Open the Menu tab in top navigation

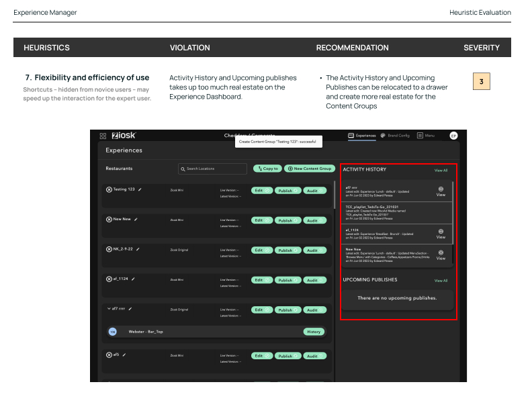point(425,136)
